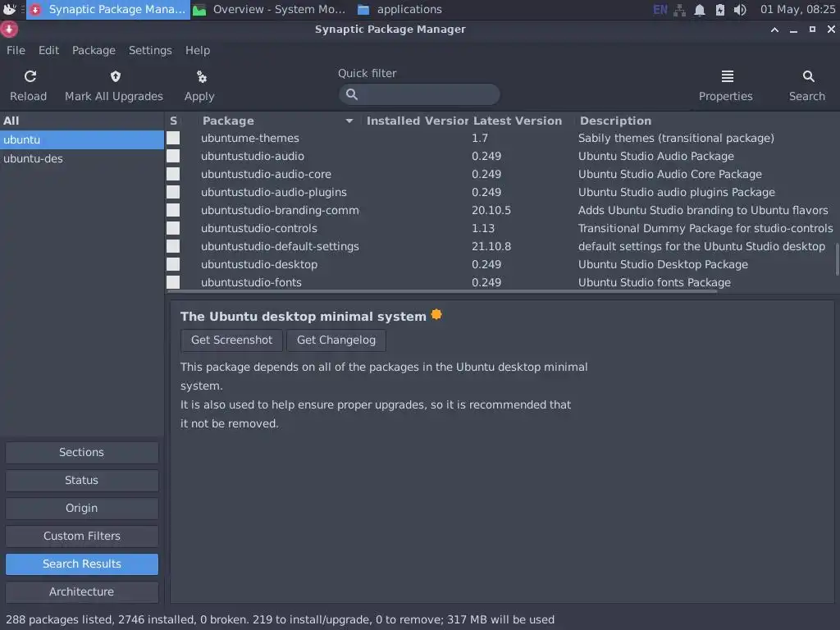Click the clock showing 01 May, 08:25

tap(797, 10)
